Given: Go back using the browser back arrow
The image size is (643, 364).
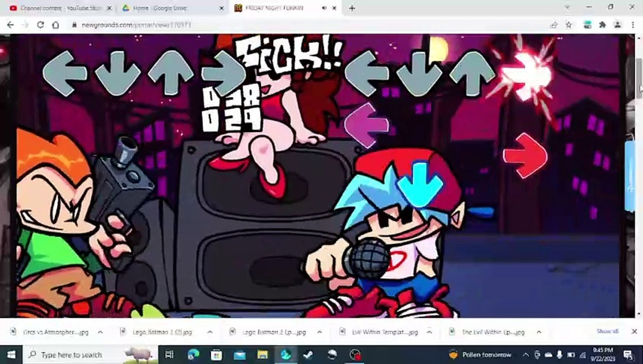Looking at the screenshot, I should click(11, 25).
